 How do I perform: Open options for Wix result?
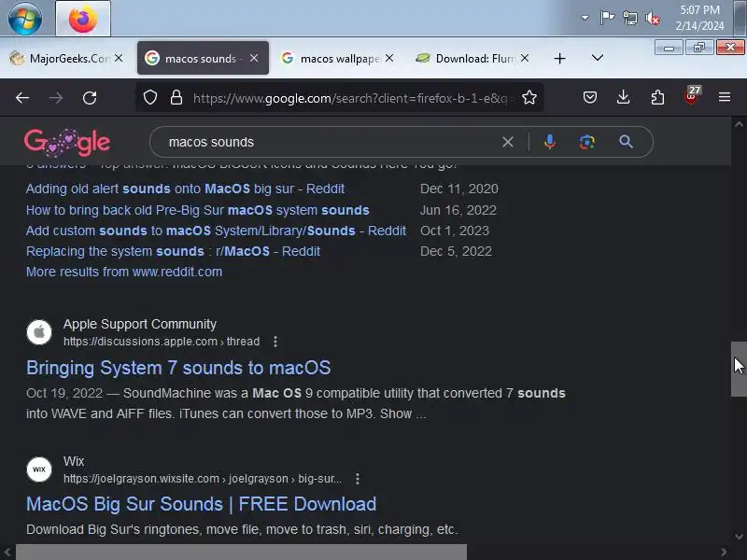(x=358, y=479)
